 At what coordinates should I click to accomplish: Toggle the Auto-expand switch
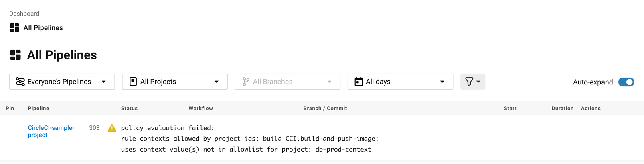(626, 82)
